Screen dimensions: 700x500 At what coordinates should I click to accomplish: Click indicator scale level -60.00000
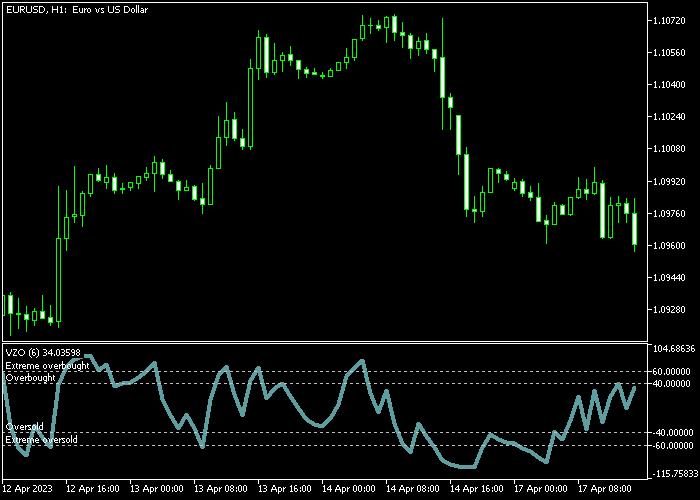tap(672, 446)
